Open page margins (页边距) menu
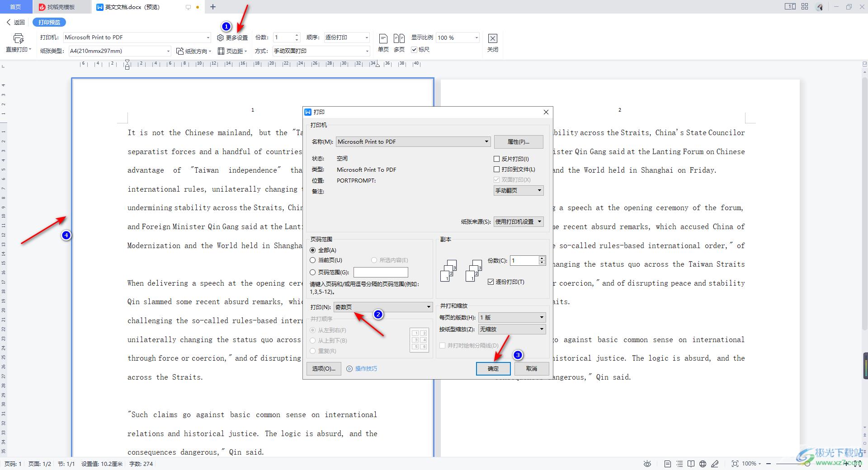The height and width of the screenshot is (470, 868). tap(232, 51)
